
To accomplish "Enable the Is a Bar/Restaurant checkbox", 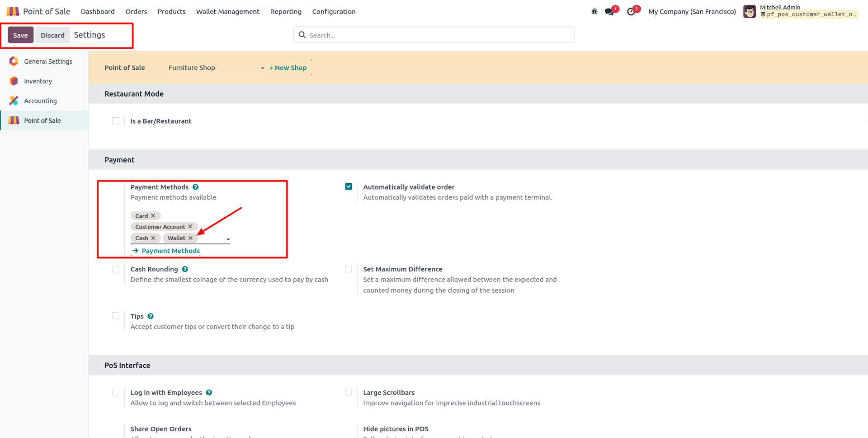I will coord(116,121).
